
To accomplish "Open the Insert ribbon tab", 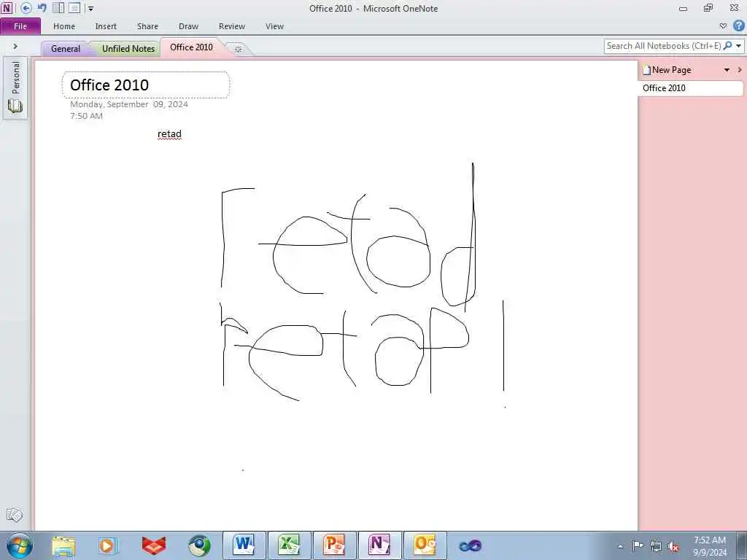I will 106,26.
